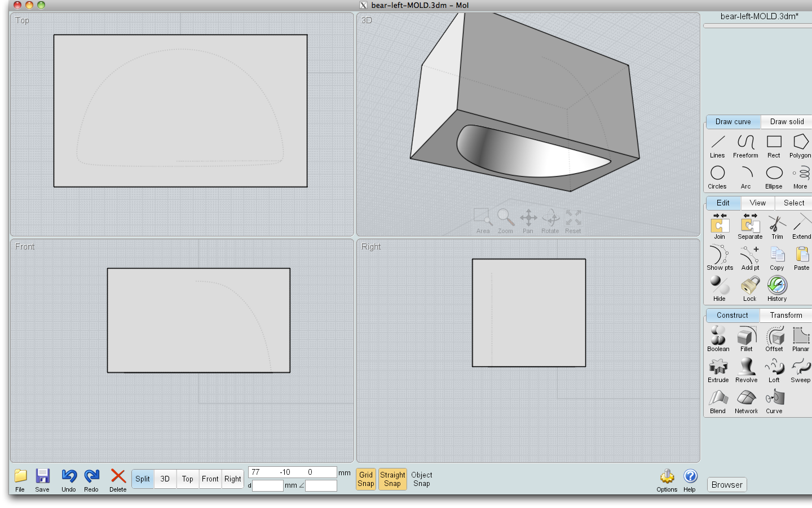Viewport: 812px width, 508px height.
Task: Use the Trim editing tool
Action: tap(777, 226)
